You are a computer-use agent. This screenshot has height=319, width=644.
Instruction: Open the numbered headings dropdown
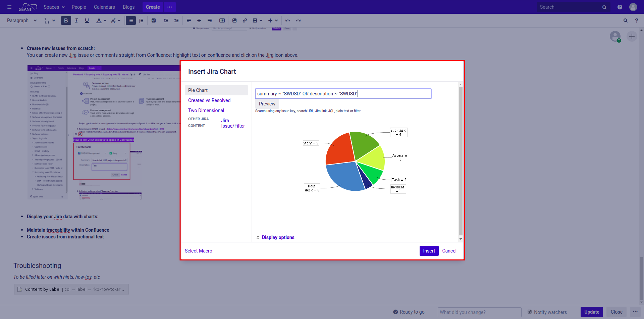point(50,20)
